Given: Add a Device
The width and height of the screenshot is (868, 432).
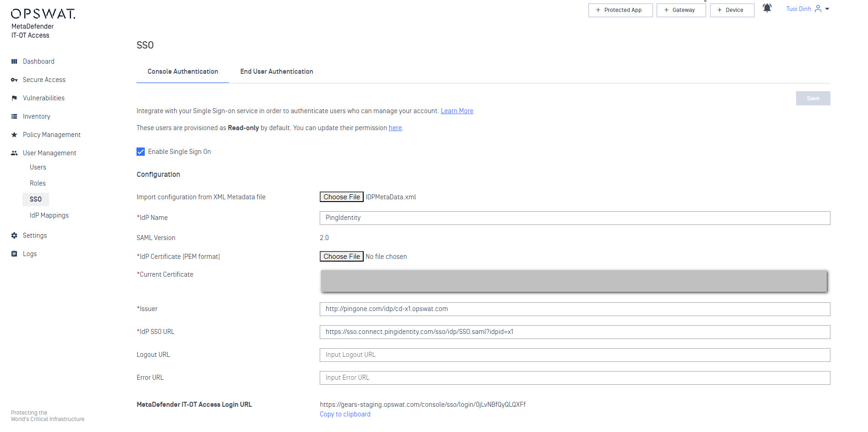Looking at the screenshot, I should tap(732, 10).
